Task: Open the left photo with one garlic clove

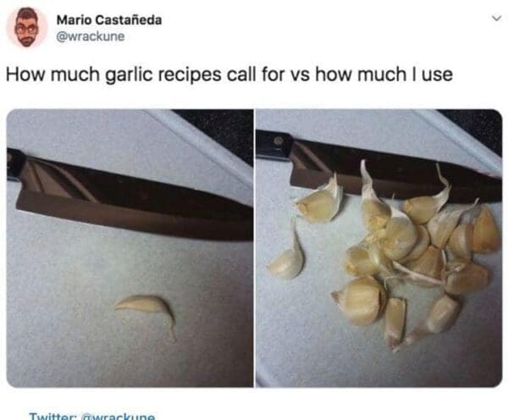Action: click(130, 248)
